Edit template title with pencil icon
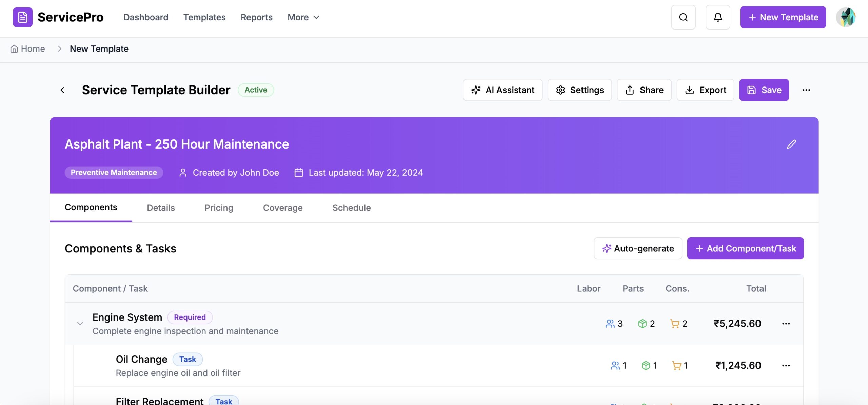The height and width of the screenshot is (405, 868). (x=791, y=144)
